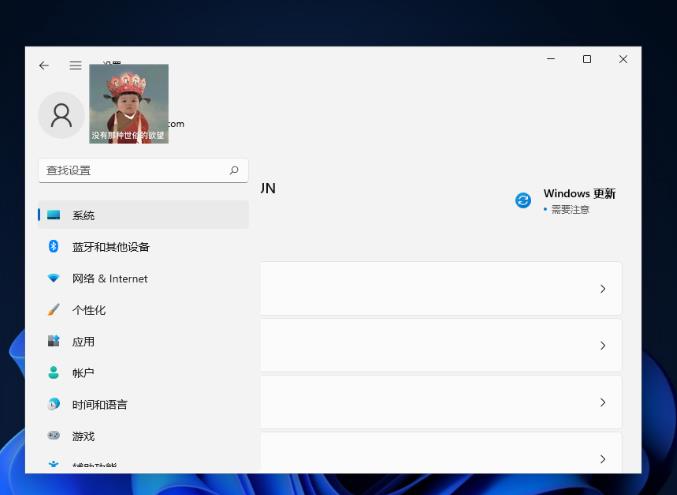Click the meme picture thumbnail overlay
The image size is (677, 495).
[129, 104]
